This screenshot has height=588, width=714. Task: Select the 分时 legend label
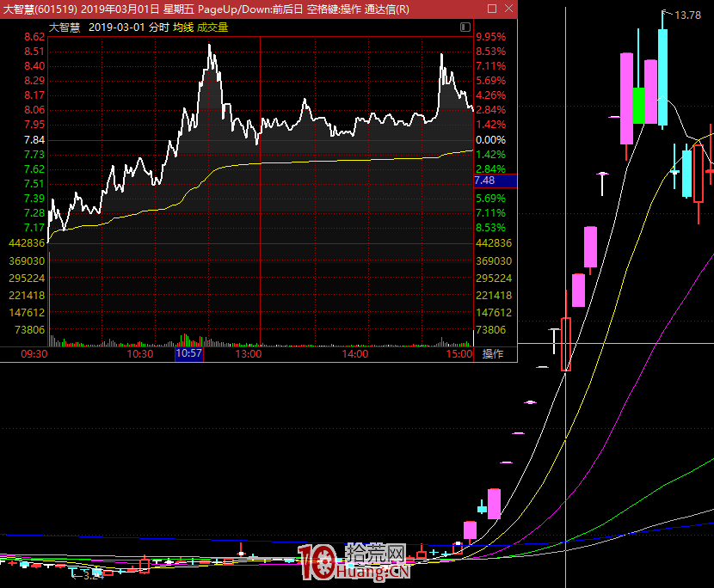click(159, 28)
